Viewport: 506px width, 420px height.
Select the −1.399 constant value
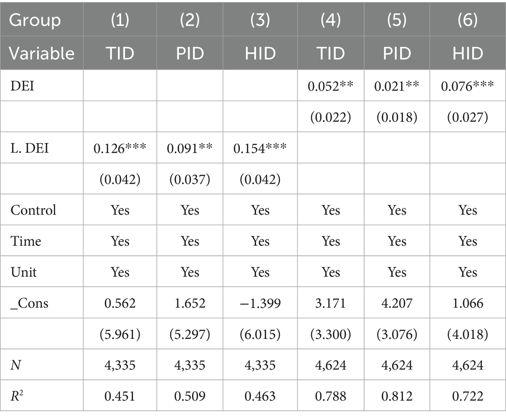tap(260, 303)
